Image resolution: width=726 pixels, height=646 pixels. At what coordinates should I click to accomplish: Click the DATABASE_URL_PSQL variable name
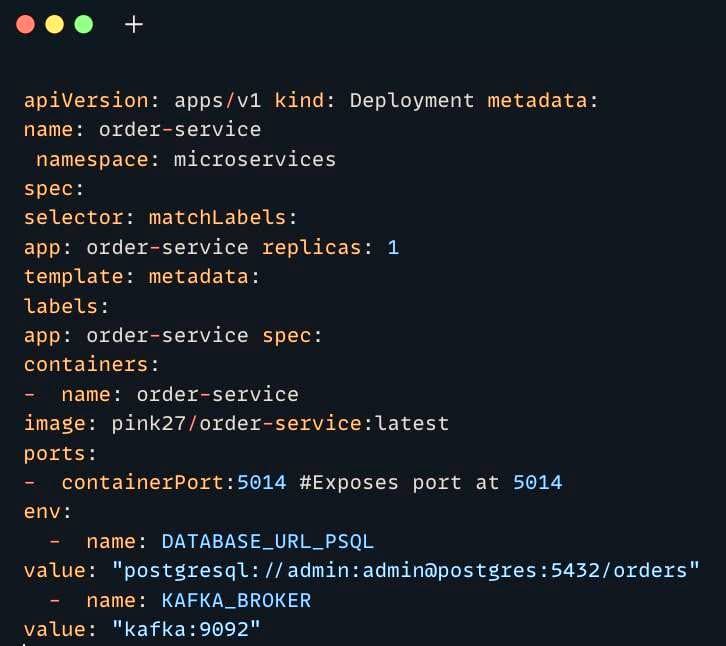pyautogui.click(x=267, y=542)
